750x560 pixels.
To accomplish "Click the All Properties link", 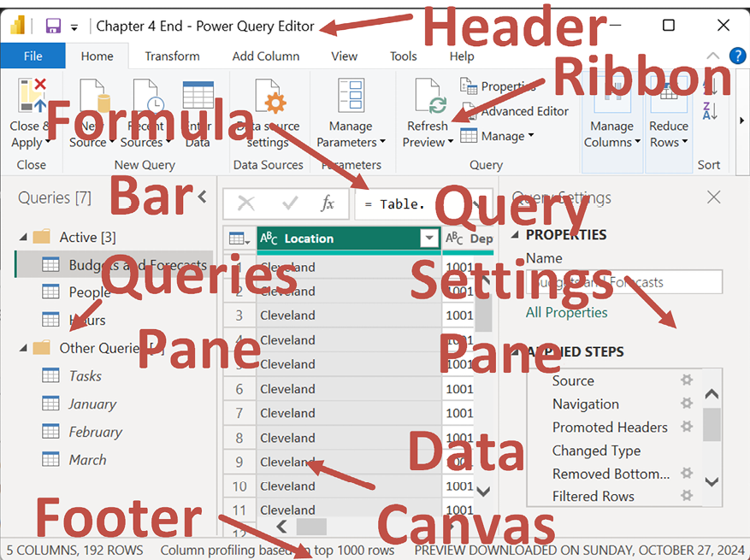I will (566, 312).
